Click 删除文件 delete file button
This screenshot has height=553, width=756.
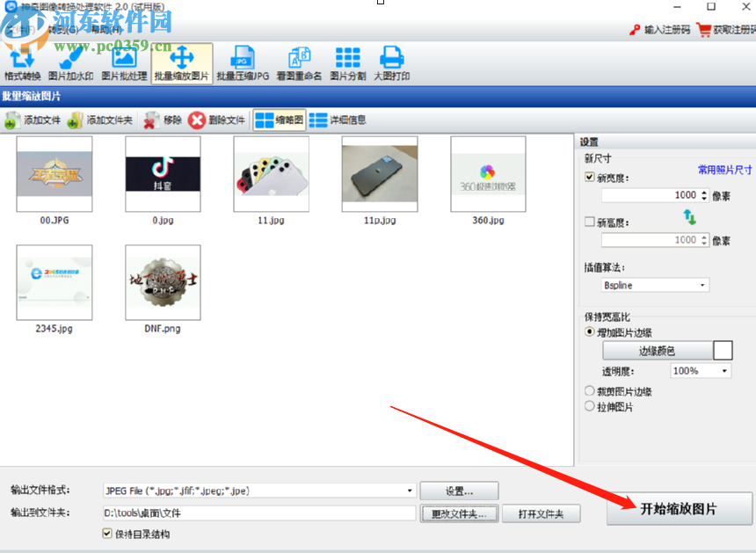(x=216, y=120)
